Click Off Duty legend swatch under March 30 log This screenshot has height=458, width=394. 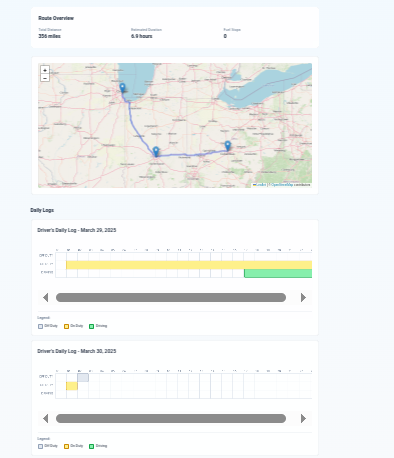40,446
